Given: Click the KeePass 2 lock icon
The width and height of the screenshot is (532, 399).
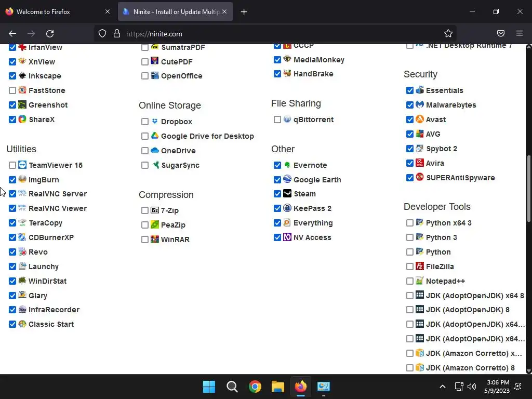Looking at the screenshot, I should [287, 208].
